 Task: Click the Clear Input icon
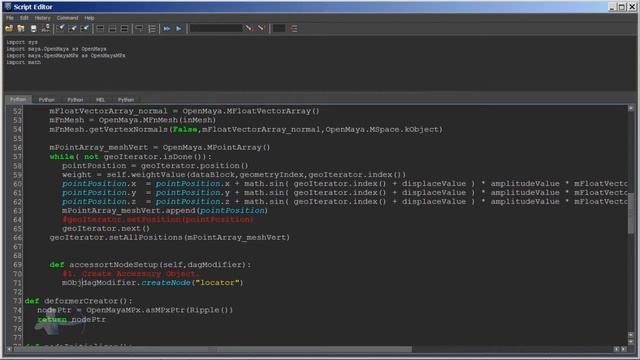(73, 29)
